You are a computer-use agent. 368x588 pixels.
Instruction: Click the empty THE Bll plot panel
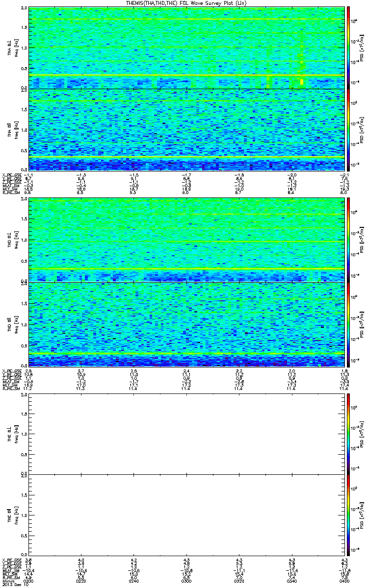tap(186, 515)
